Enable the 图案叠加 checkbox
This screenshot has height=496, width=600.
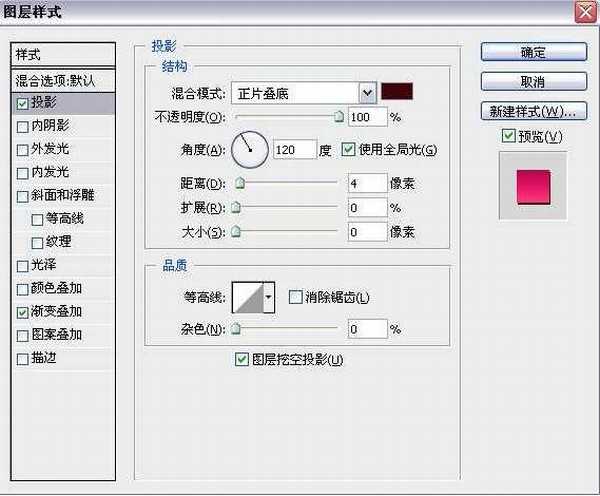[23, 336]
